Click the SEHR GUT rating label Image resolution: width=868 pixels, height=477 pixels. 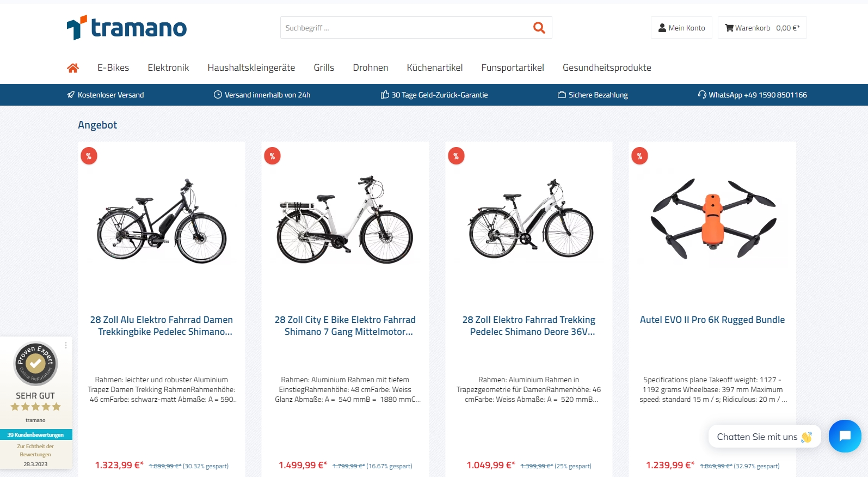35,396
